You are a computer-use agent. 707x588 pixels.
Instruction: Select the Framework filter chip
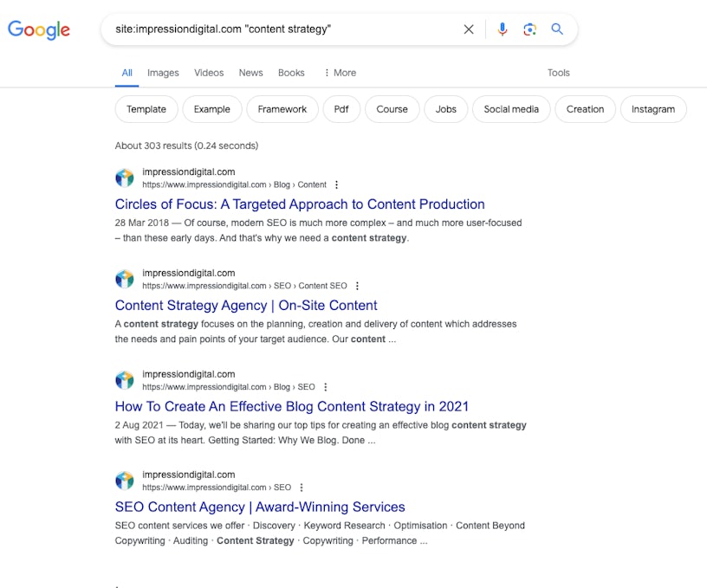click(282, 109)
